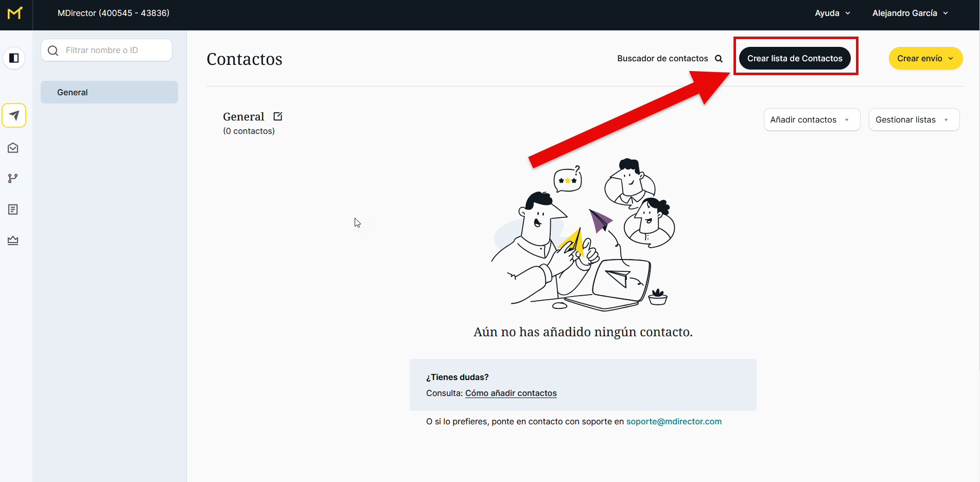
Task: Click the magnifier icon beside Buscador de contactos
Action: pos(719,59)
